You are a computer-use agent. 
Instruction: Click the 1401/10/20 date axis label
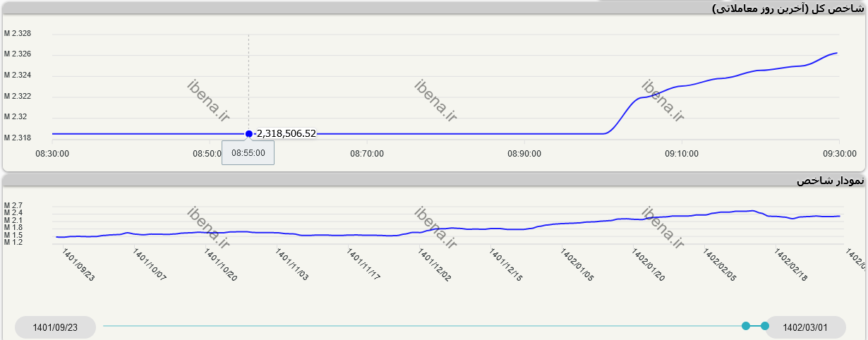click(x=221, y=265)
